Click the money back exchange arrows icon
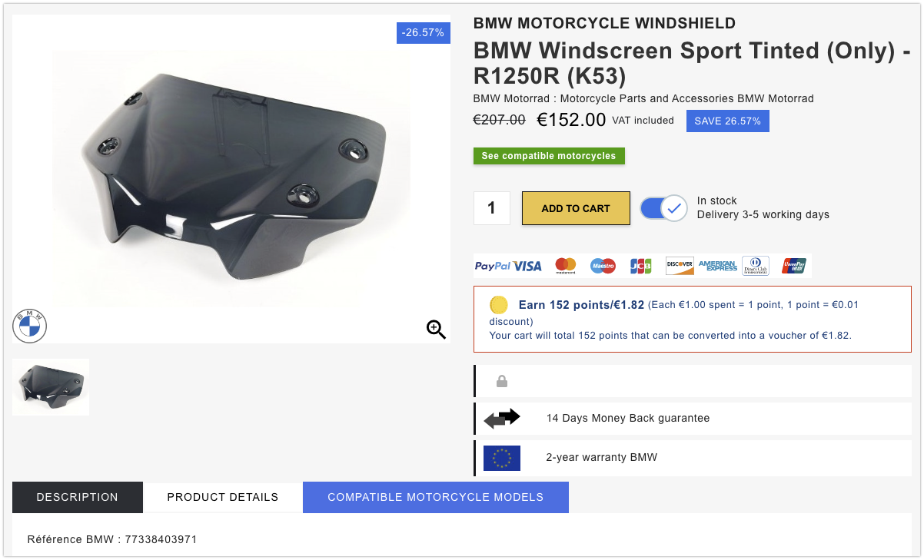Screen dimensions: 924x560 tap(502, 419)
